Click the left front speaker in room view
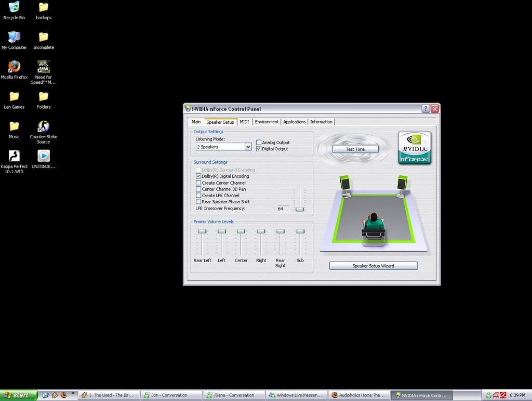 [x=345, y=185]
